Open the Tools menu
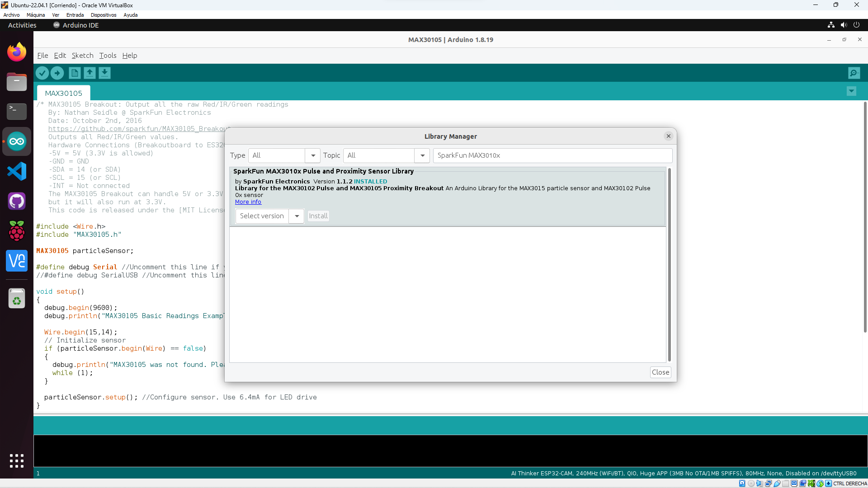The height and width of the screenshot is (488, 868). pos(108,56)
